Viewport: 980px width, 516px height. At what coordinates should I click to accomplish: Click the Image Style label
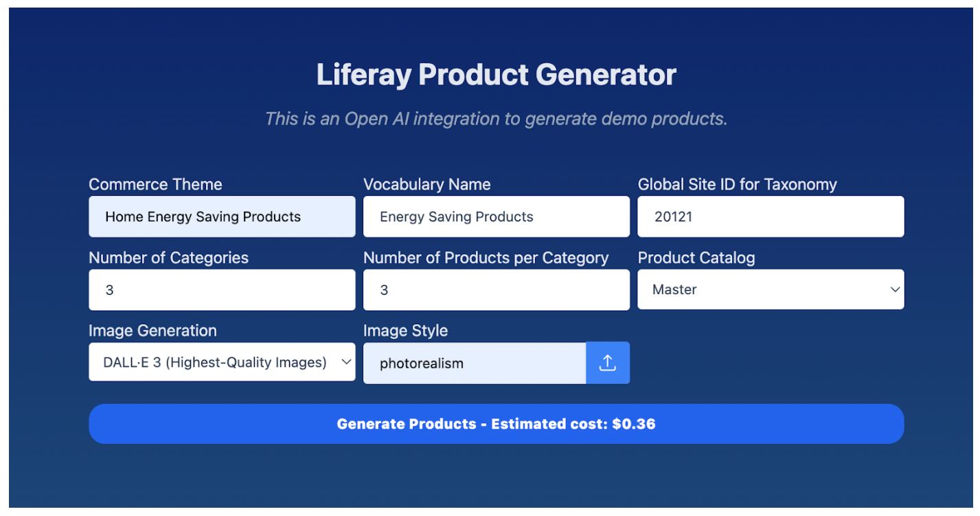(405, 331)
